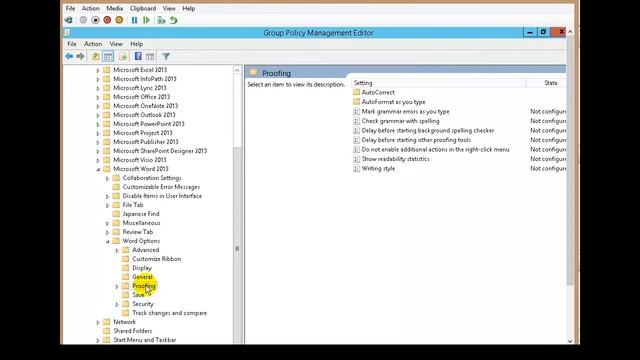Select Microsoft SharePoint Designer 2013 in tree
This screenshot has height=360, width=640.
pos(160,151)
